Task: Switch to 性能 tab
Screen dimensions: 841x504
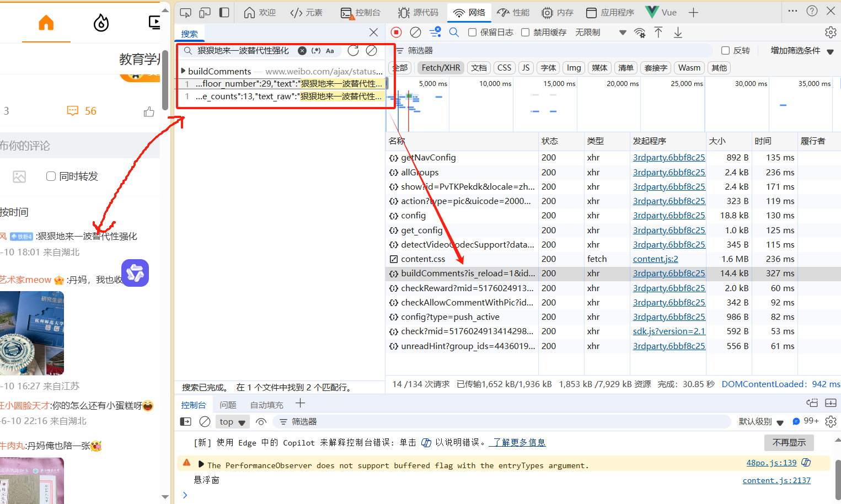Action: point(513,12)
